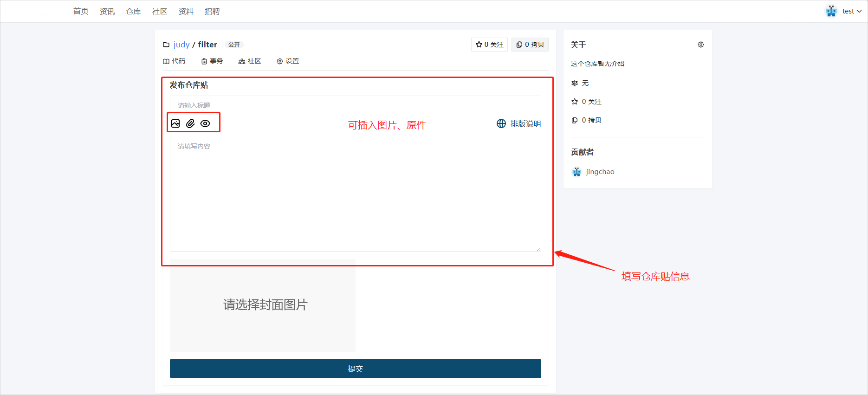Click the gear icon in 关于 panel
Screen dimensions: 868x395
tap(700, 45)
